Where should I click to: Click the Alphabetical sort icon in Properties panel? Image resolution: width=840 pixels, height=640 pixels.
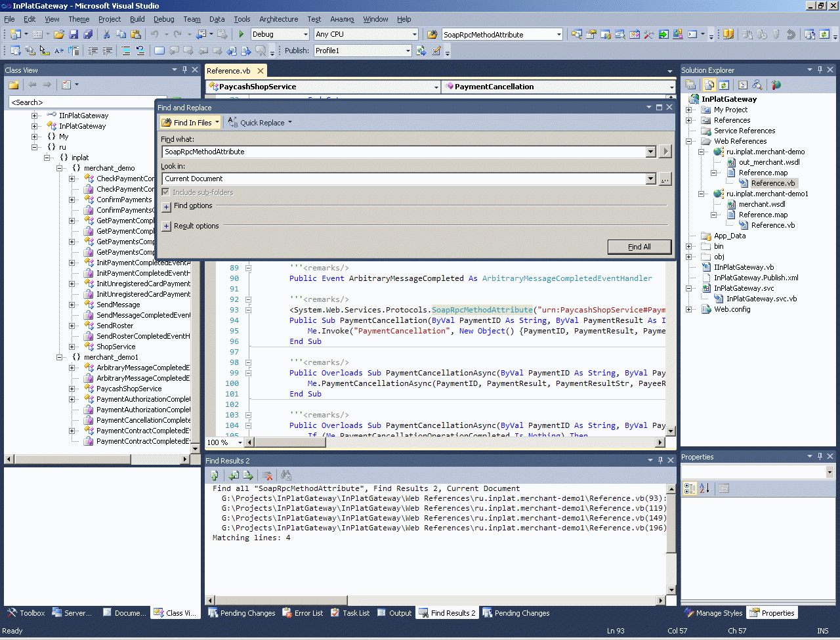[x=704, y=488]
